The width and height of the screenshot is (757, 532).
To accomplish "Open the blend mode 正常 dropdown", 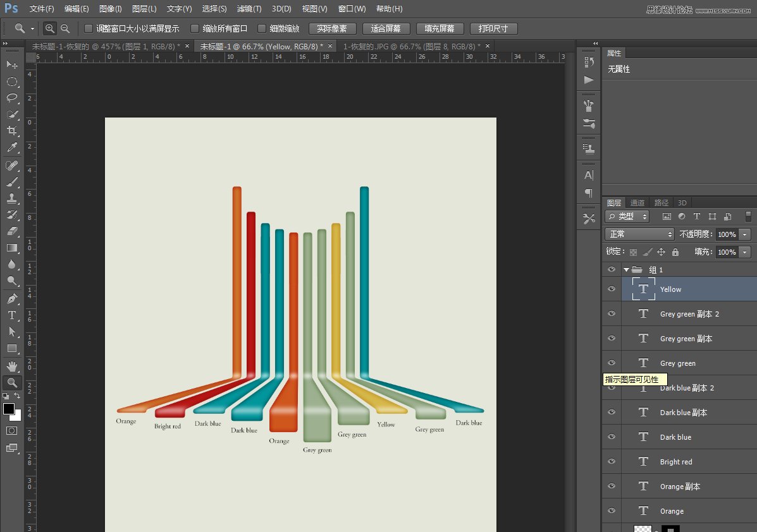I will (x=639, y=234).
